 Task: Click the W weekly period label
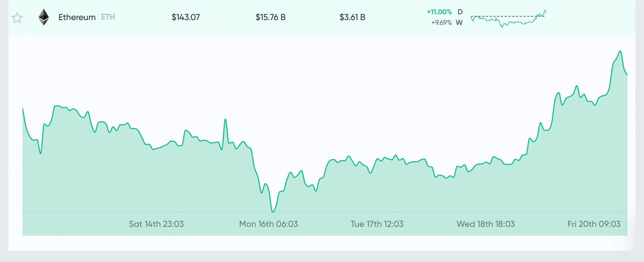459,23
